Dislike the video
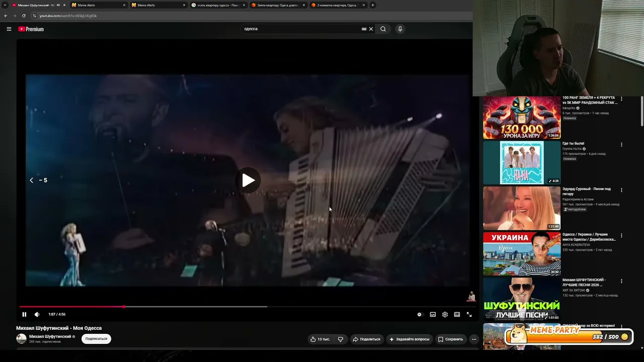This screenshot has height=362, width=644. (341, 339)
